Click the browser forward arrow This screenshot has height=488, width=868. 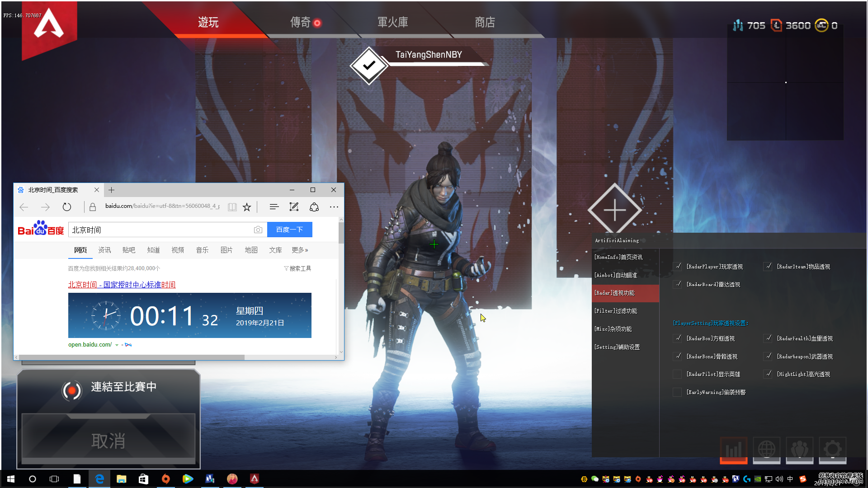[45, 207]
